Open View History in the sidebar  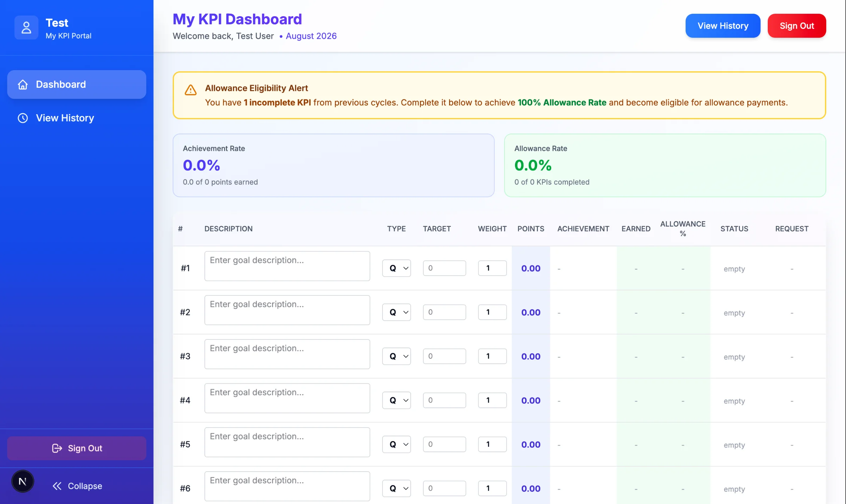pyautogui.click(x=76, y=118)
